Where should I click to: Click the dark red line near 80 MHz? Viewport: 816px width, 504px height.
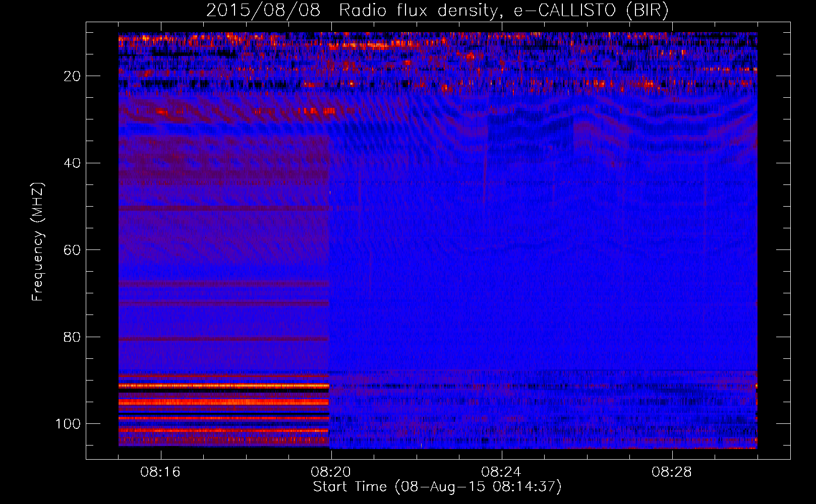coord(224,339)
